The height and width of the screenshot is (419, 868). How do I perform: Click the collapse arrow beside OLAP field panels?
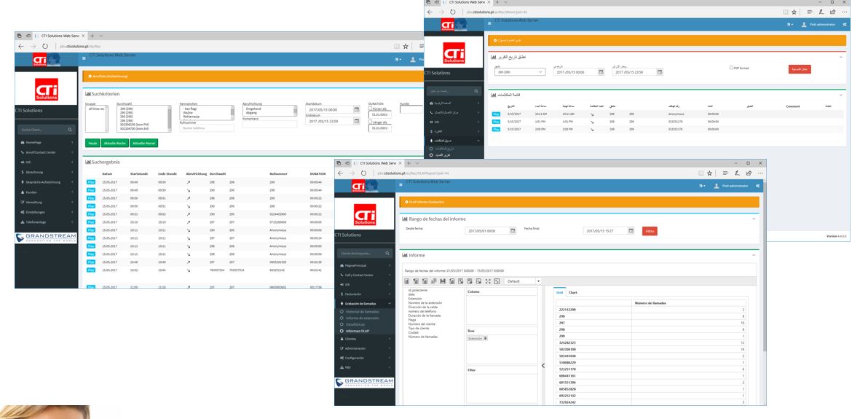(x=542, y=365)
